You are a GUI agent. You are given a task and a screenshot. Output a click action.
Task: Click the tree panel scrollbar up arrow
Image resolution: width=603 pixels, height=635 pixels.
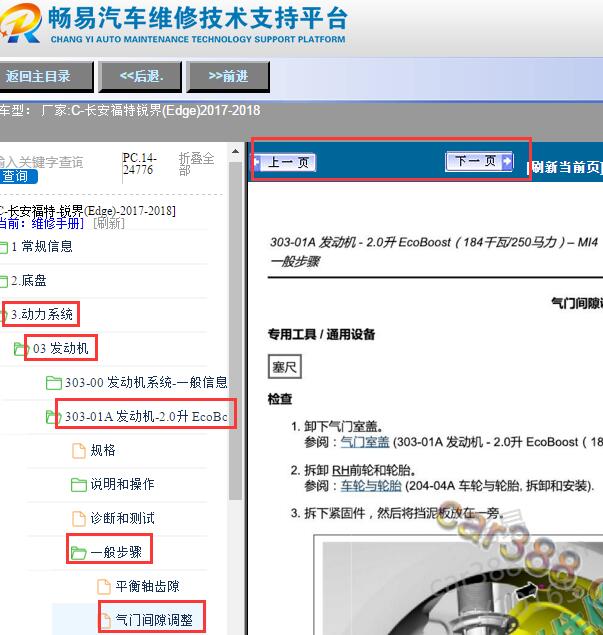point(235,152)
